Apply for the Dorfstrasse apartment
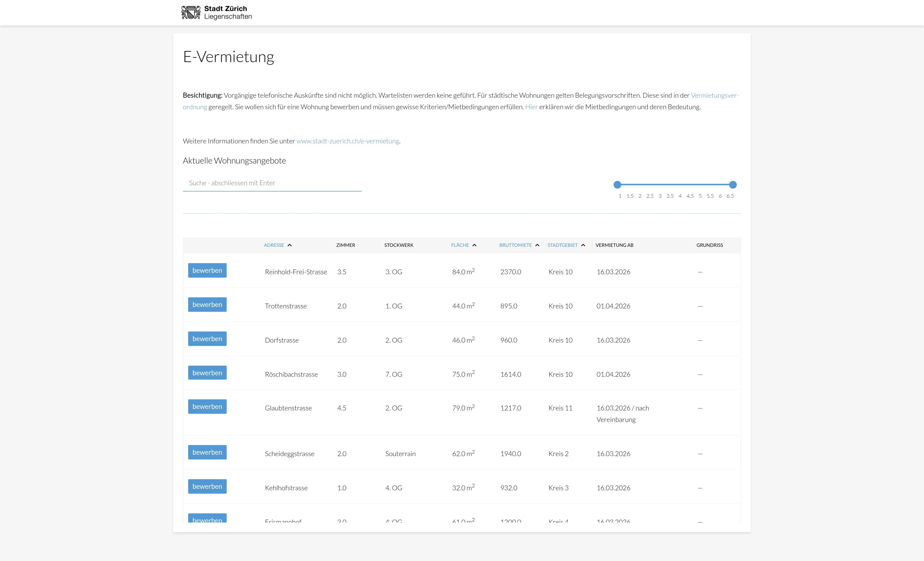This screenshot has width=924, height=561. (x=207, y=339)
